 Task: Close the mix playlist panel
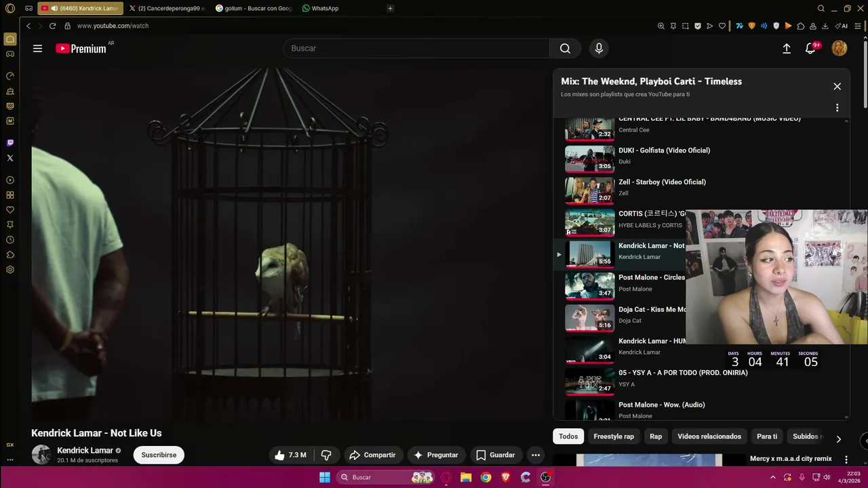click(837, 86)
